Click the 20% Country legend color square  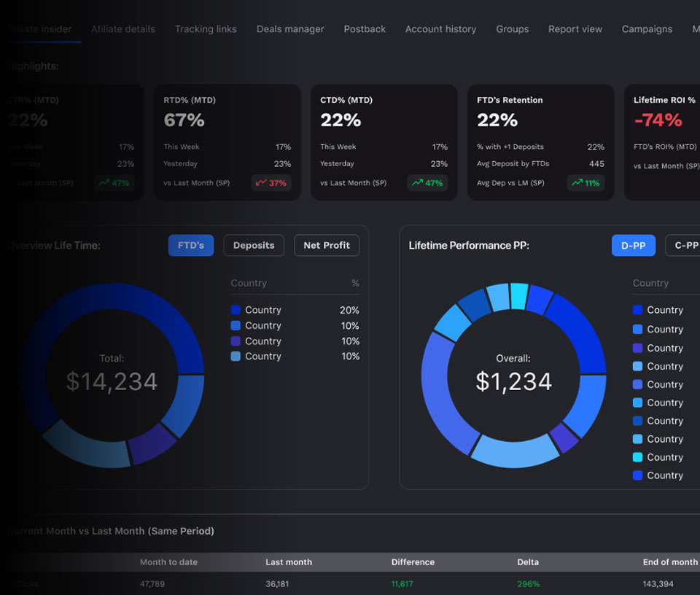click(236, 310)
